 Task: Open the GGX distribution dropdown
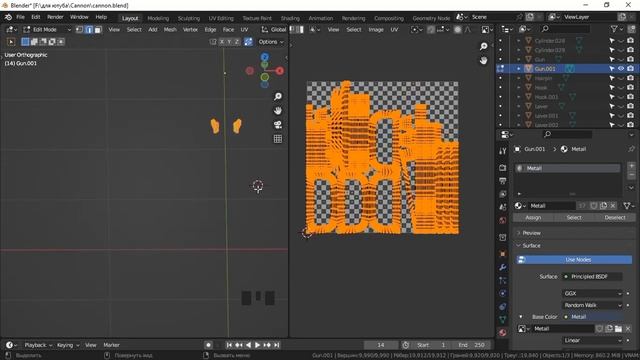(x=592, y=293)
